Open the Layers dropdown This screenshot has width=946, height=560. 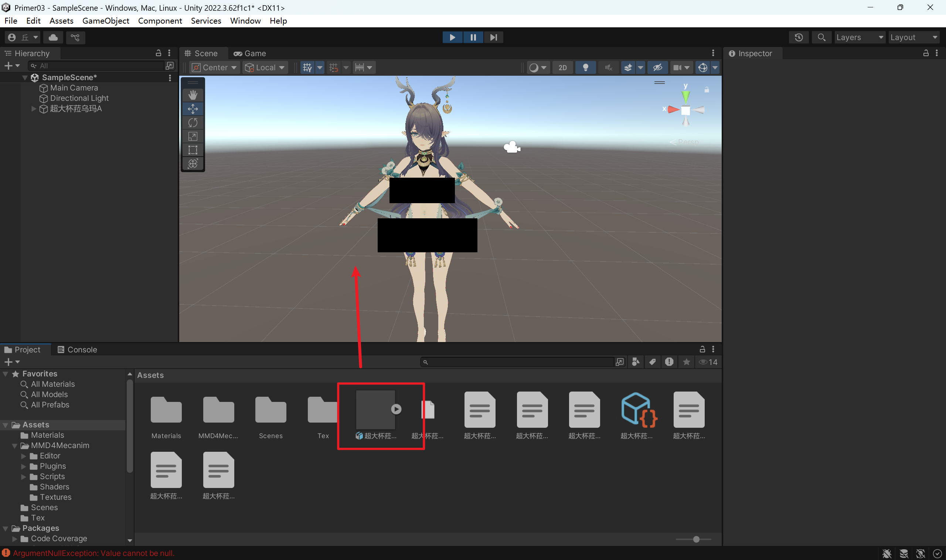click(x=859, y=37)
